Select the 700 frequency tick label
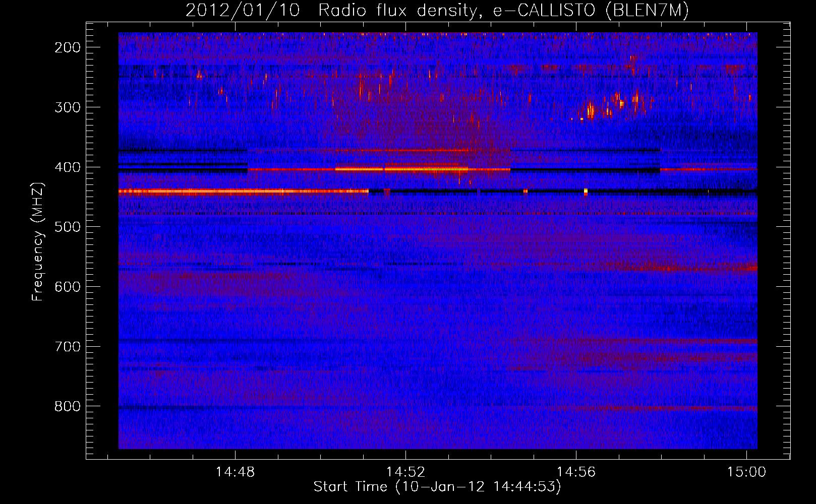Viewport: 816px width, 504px height. click(x=68, y=347)
